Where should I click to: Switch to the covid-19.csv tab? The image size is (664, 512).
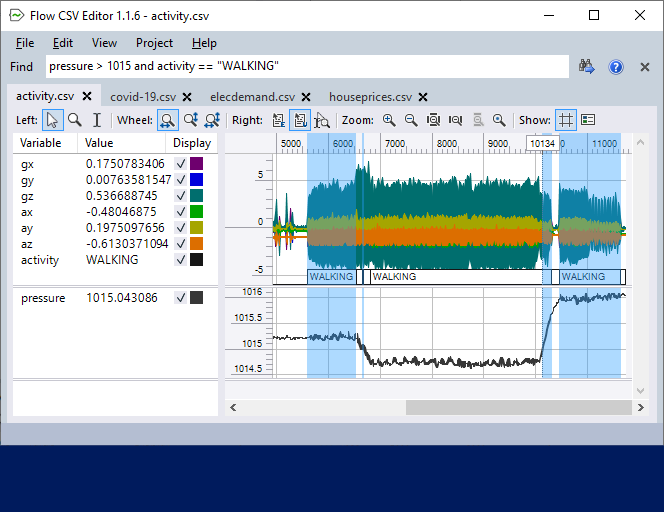143,97
